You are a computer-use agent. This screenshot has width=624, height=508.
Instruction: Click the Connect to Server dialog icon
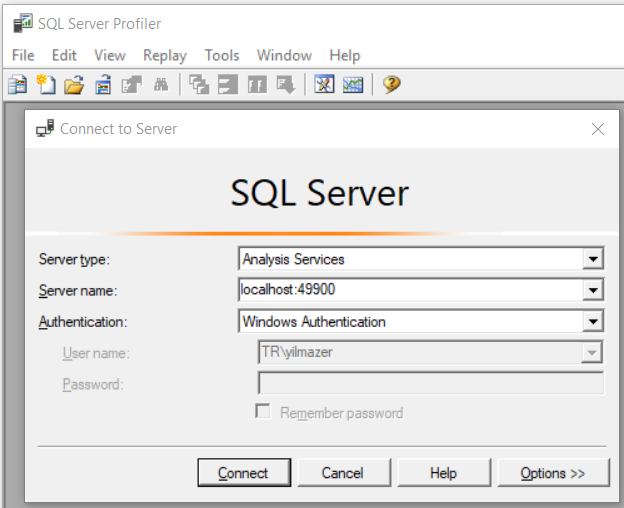pos(45,128)
